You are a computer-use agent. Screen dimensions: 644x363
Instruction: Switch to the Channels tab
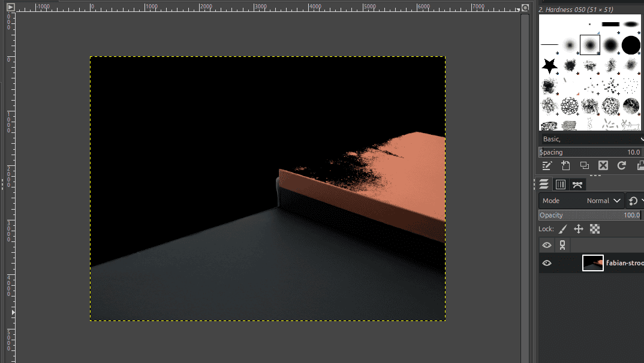tap(561, 184)
